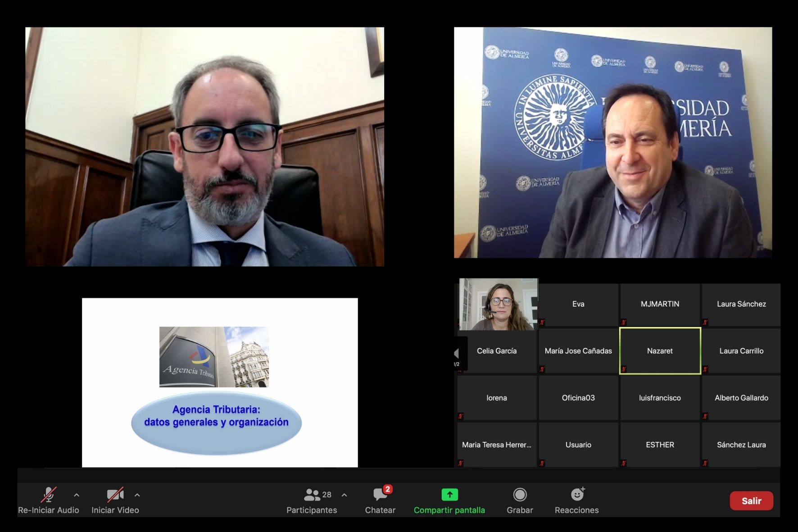Click the muted mic icon on MJMARTIN tile
This screenshot has width=798, height=532.
[x=624, y=323]
